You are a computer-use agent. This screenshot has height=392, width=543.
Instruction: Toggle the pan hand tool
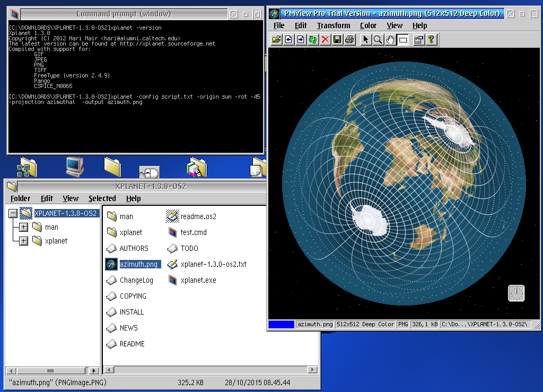(x=390, y=39)
